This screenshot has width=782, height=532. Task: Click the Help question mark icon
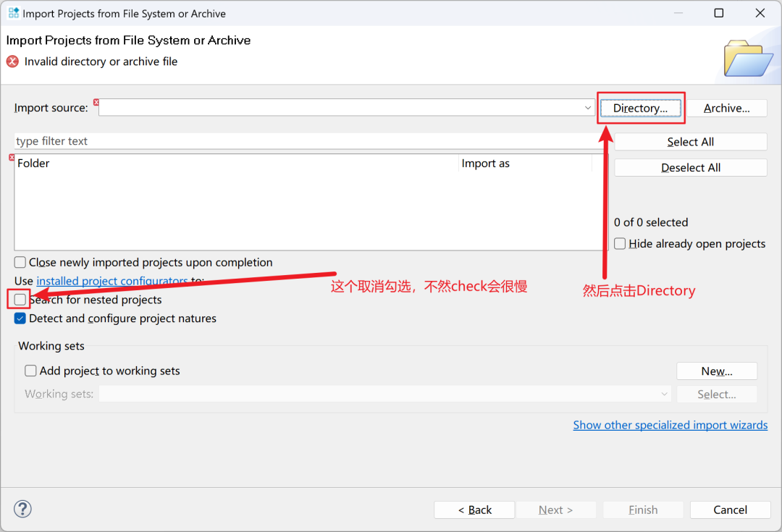point(22,509)
